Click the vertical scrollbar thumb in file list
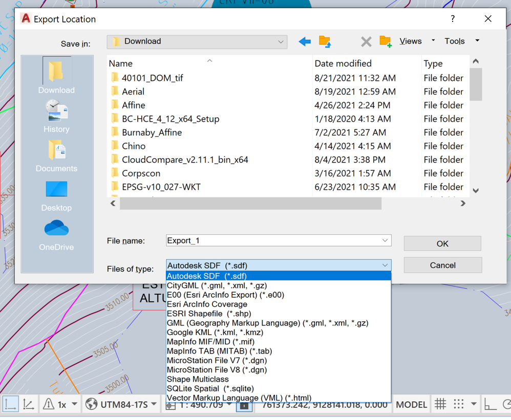This screenshot has width=511, height=420. [476, 84]
